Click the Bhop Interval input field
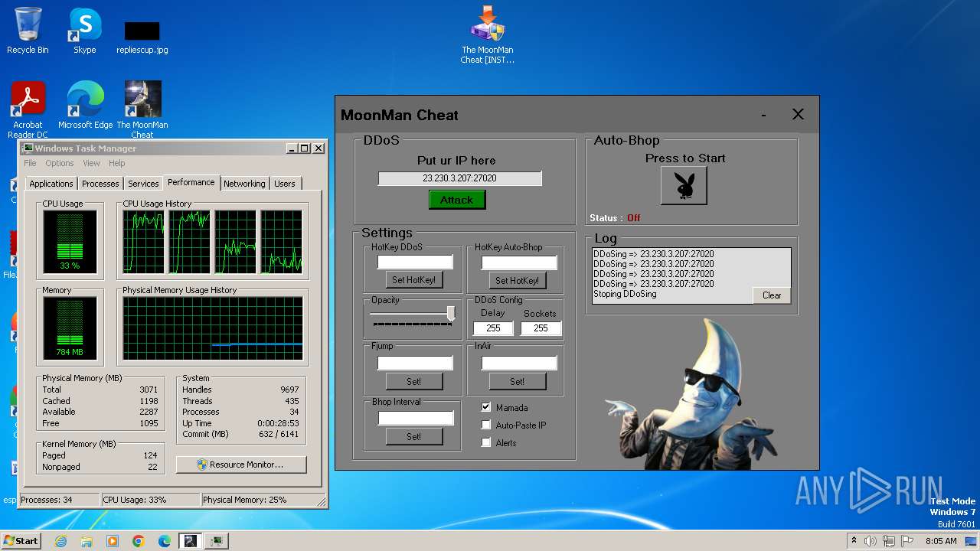This screenshot has height=551, width=980. (x=416, y=418)
